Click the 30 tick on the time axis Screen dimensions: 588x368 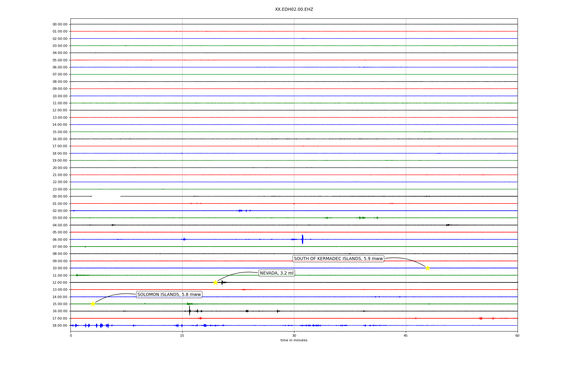click(294, 335)
